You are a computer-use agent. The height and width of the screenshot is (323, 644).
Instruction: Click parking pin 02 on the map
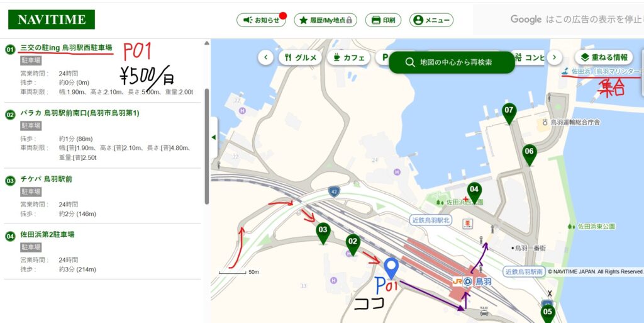[353, 243]
